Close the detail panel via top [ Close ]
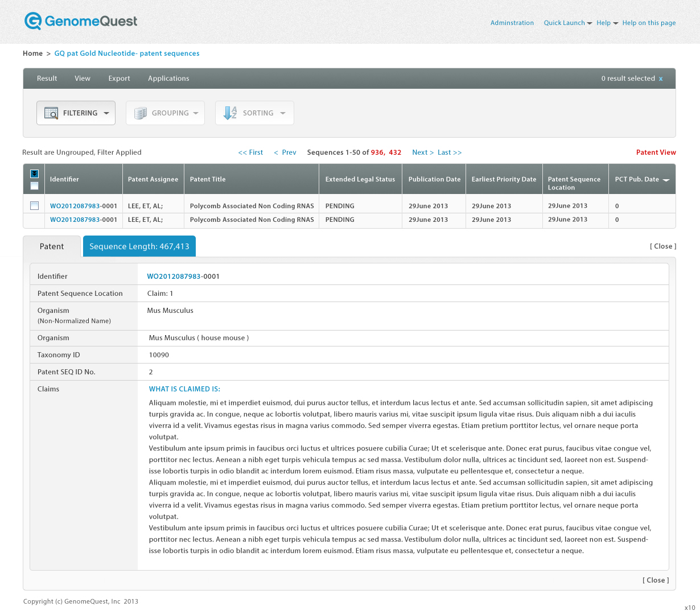700x615 pixels. (663, 246)
